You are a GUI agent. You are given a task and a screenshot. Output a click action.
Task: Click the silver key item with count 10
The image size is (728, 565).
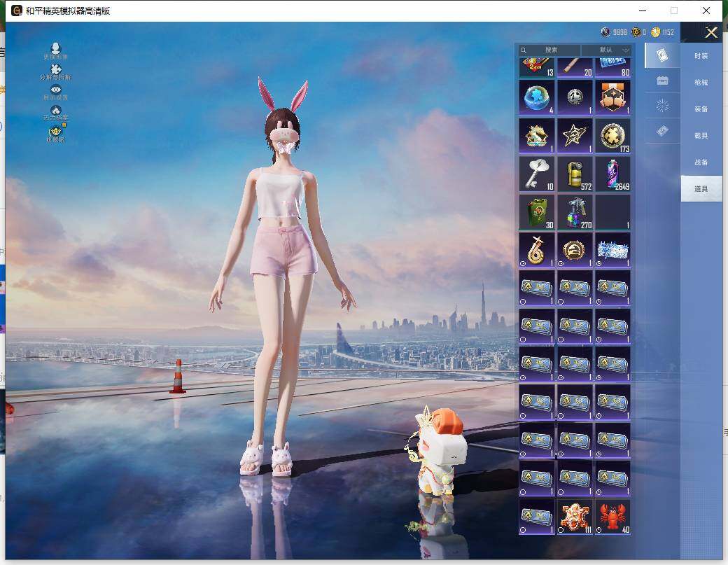537,174
